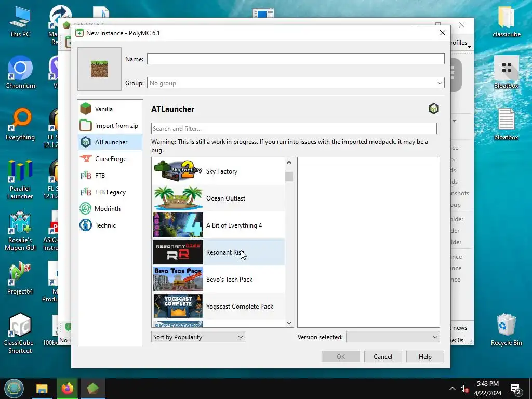Close the PolyMC main window
The height and width of the screenshot is (399, 532).
coord(462,25)
